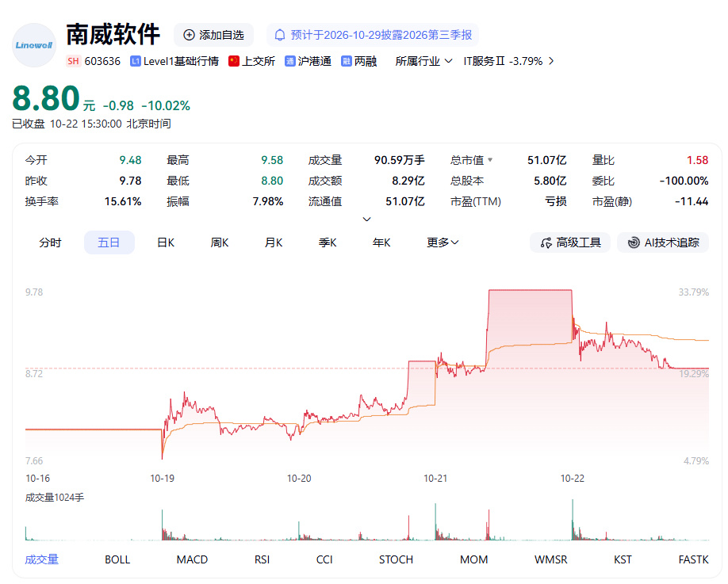Switch to 分时 chart tab
728x584 pixels.
click(x=50, y=242)
